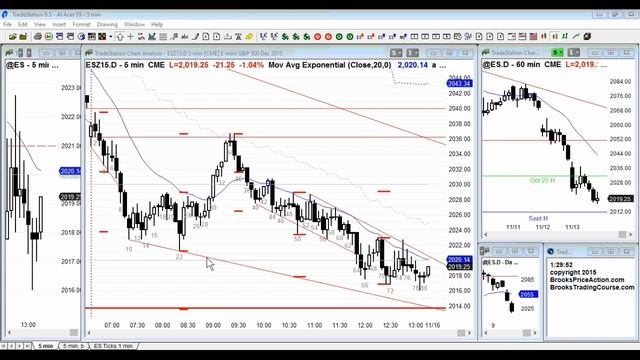
Task: Open the Drawing menu
Action: coord(107,24)
